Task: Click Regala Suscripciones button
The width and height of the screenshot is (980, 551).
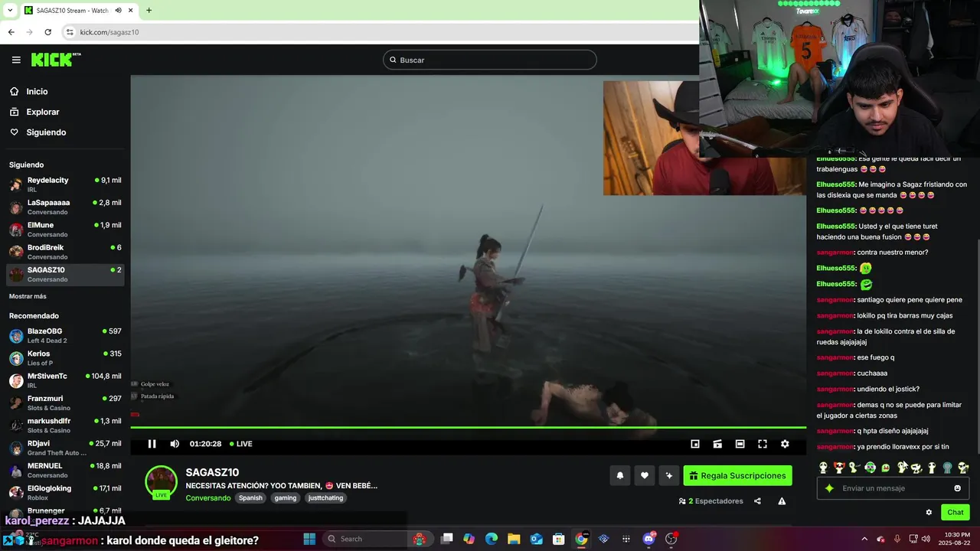Action: [738, 475]
